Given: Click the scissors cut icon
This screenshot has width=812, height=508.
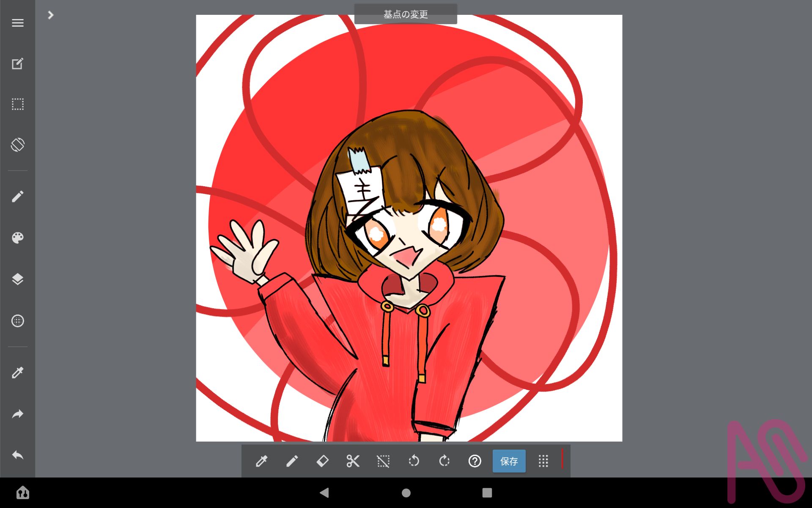Looking at the screenshot, I should point(353,461).
